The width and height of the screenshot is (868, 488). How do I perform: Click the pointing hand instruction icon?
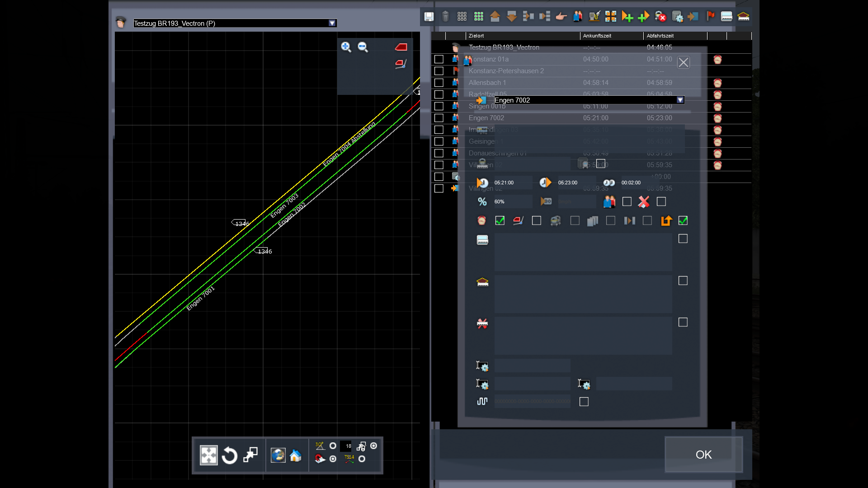561,17
